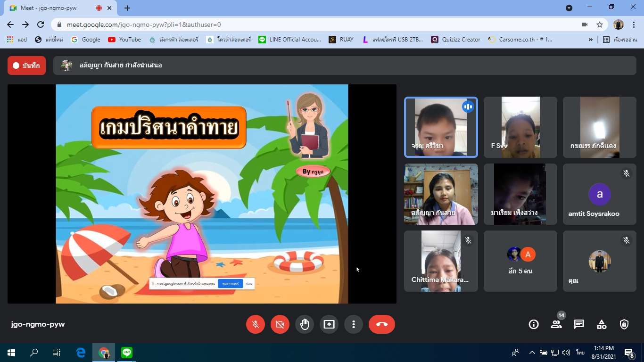Open the Activities shapes icon
Screen dimensions: 644x362
pyautogui.click(x=602, y=324)
